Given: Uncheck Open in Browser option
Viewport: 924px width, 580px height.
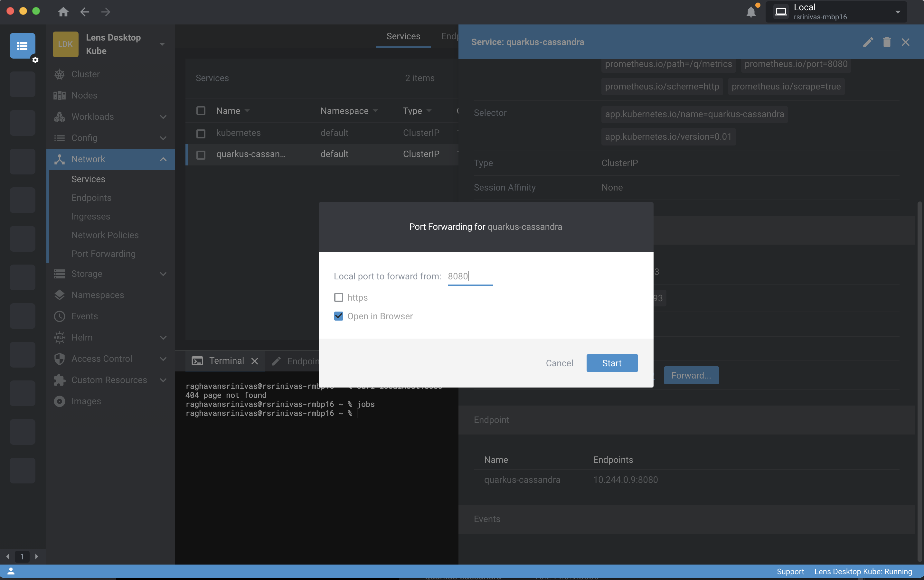Looking at the screenshot, I should tap(338, 316).
